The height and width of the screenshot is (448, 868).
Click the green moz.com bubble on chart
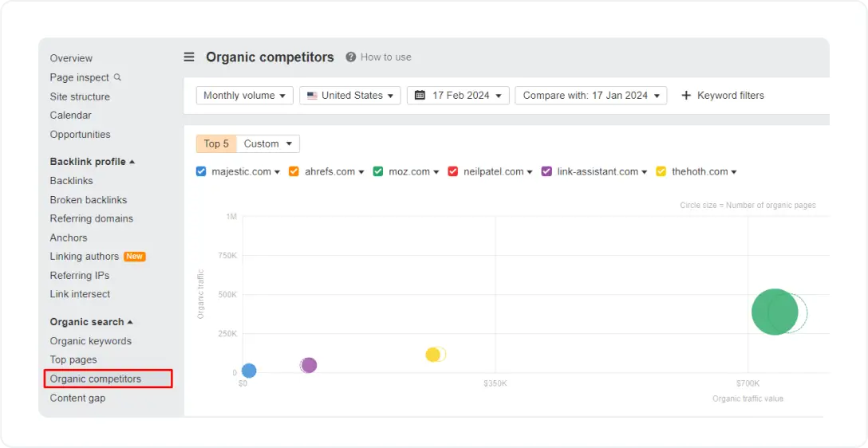tap(774, 312)
